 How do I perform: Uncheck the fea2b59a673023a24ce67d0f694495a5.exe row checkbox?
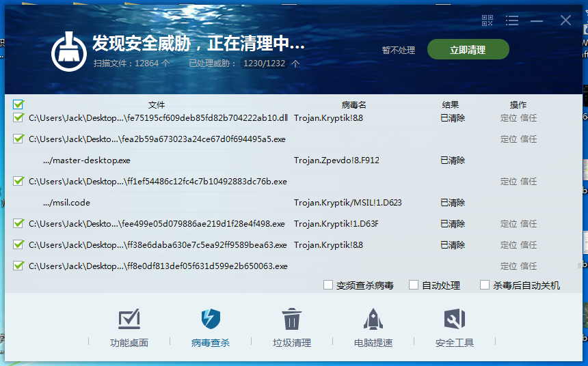click(x=18, y=139)
